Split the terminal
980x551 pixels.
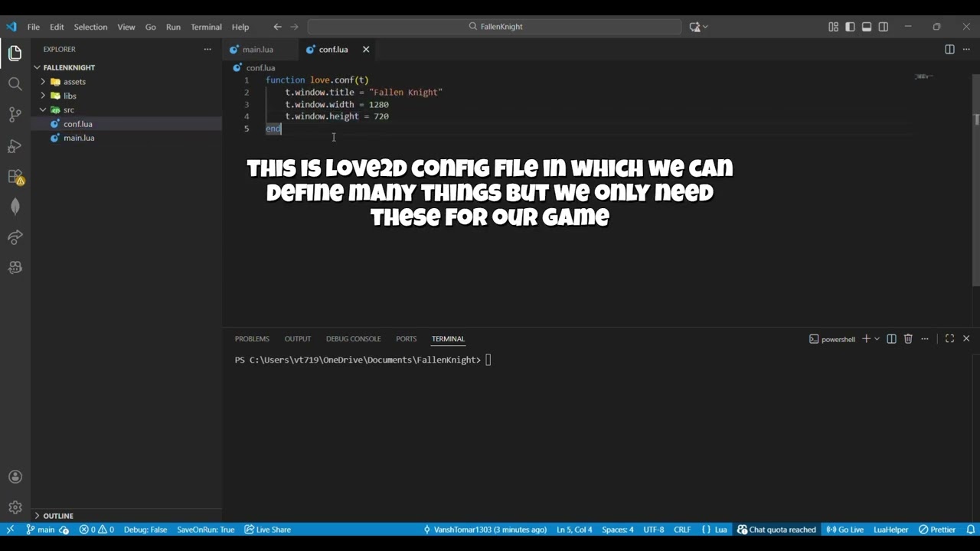coord(891,339)
